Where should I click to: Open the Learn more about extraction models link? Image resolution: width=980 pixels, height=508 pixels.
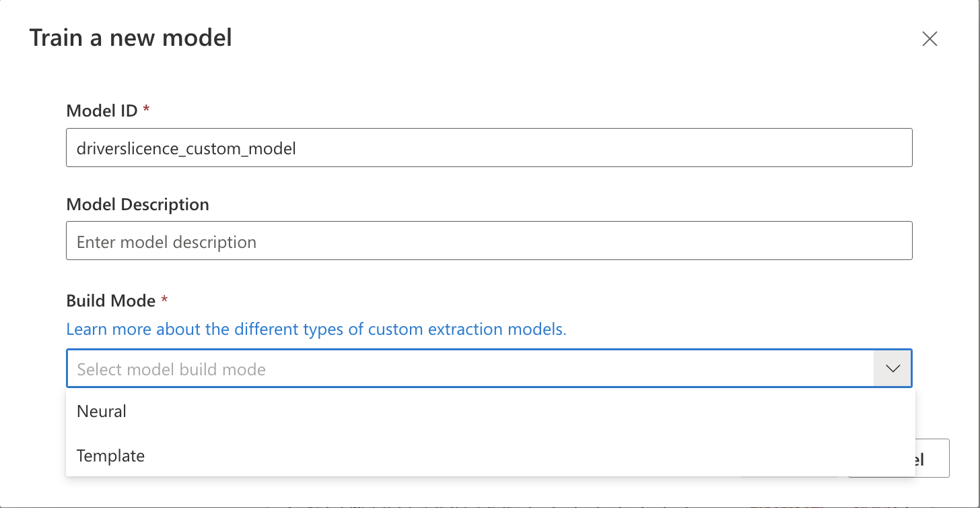[316, 329]
